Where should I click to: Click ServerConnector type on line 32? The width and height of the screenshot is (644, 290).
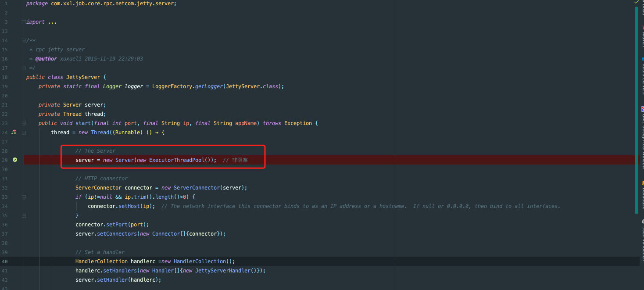98,188
